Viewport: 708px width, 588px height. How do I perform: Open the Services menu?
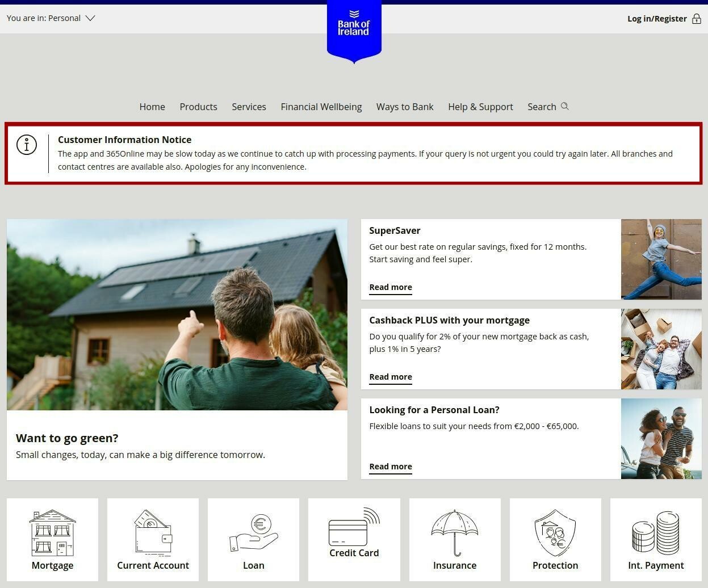coord(249,107)
